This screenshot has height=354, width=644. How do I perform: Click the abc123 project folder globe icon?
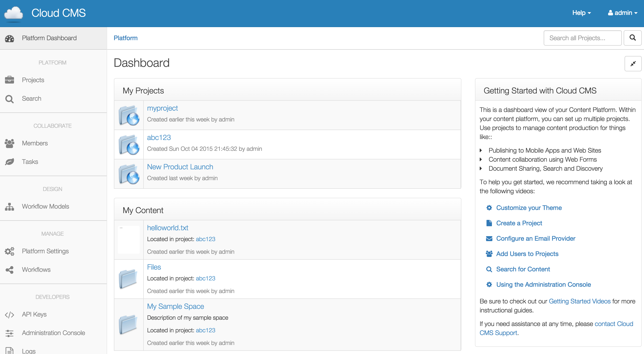(x=129, y=145)
